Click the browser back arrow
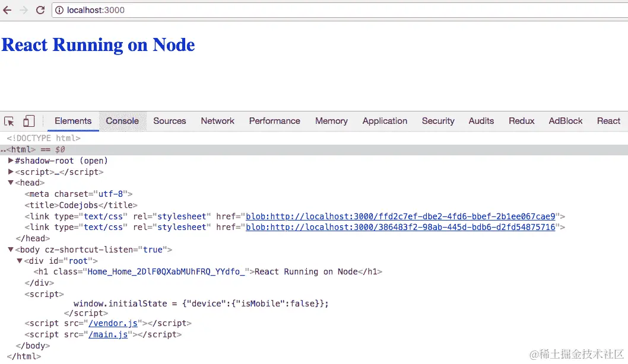 pos(7,10)
